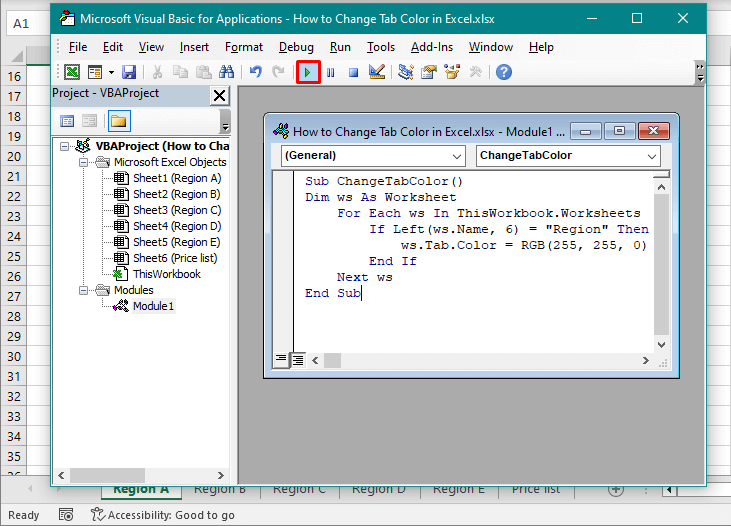This screenshot has width=731, height=526.
Task: Select ThisWorkbook in project tree
Action: pos(166,274)
